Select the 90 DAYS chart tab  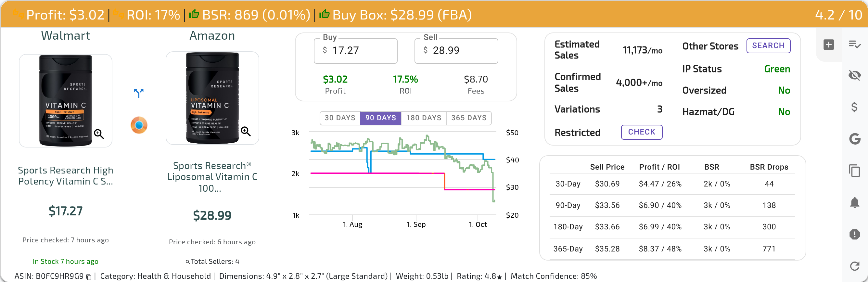380,118
